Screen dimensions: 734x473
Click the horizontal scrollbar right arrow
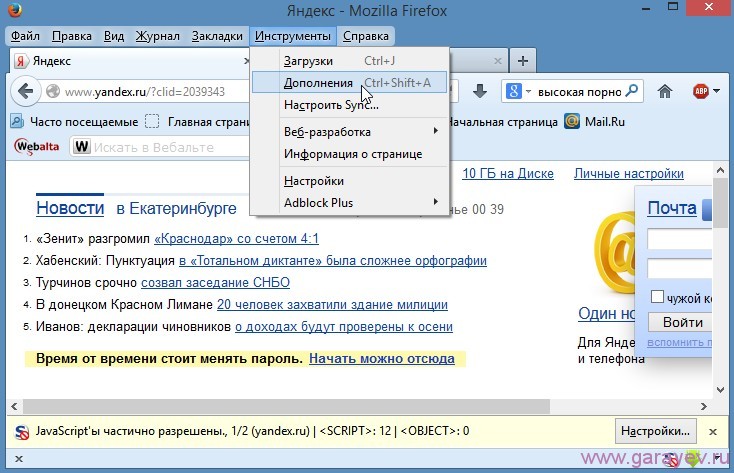coord(704,406)
